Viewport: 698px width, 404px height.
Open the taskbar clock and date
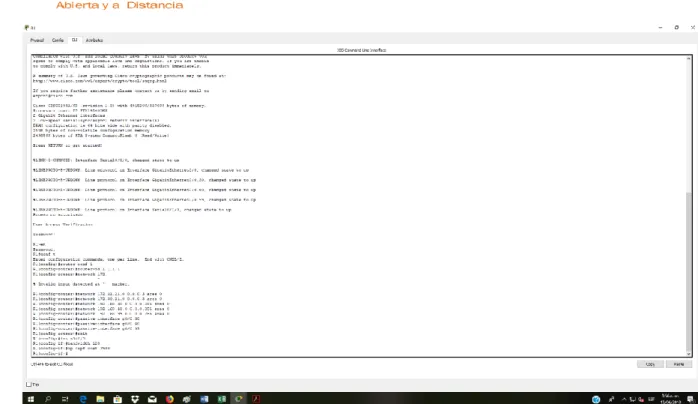[x=670, y=399]
